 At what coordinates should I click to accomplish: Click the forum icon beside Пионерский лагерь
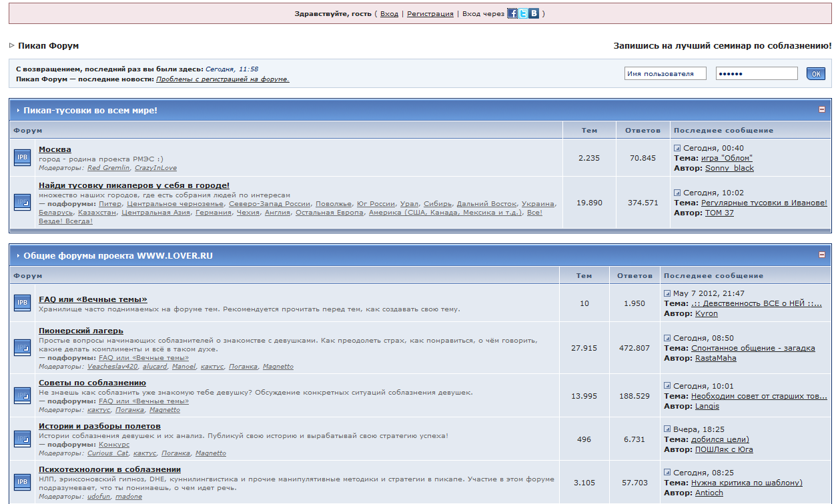coord(23,348)
